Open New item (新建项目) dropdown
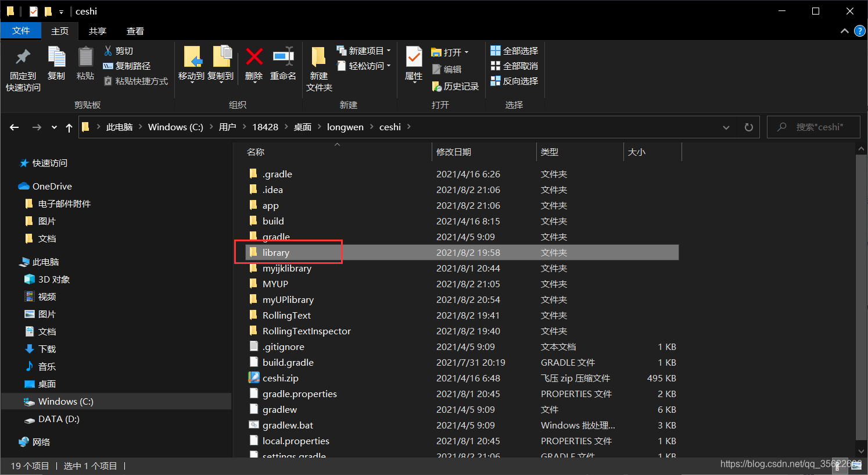This screenshot has height=475, width=868. [364, 51]
